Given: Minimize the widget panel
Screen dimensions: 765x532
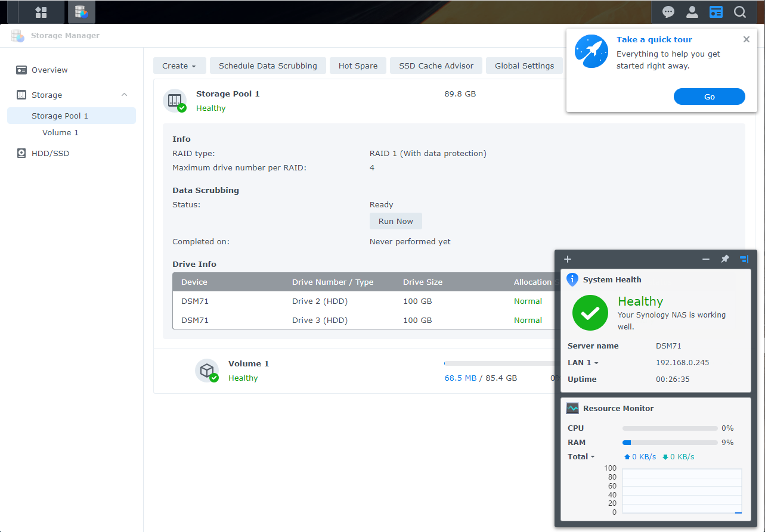Looking at the screenshot, I should click(x=706, y=259).
